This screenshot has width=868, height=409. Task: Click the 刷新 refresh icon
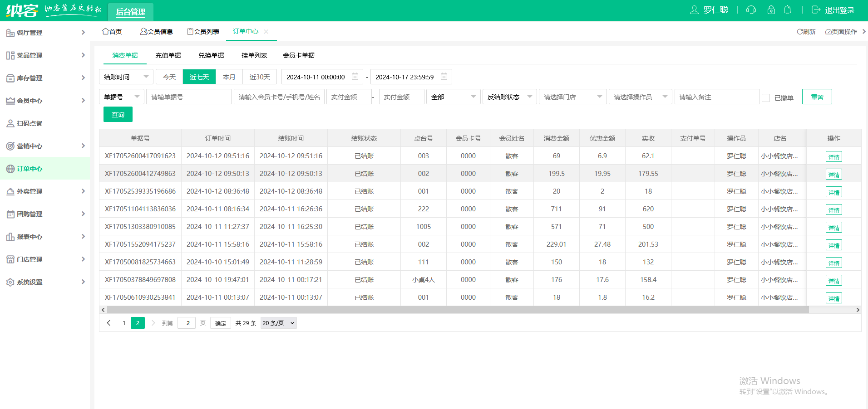[799, 32]
